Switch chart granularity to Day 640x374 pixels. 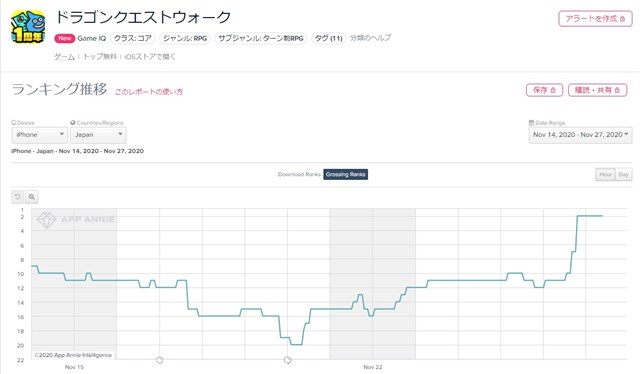click(623, 174)
